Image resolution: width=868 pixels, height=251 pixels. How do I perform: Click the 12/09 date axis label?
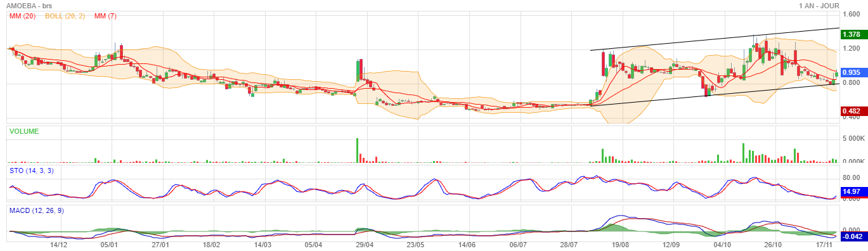671,244
